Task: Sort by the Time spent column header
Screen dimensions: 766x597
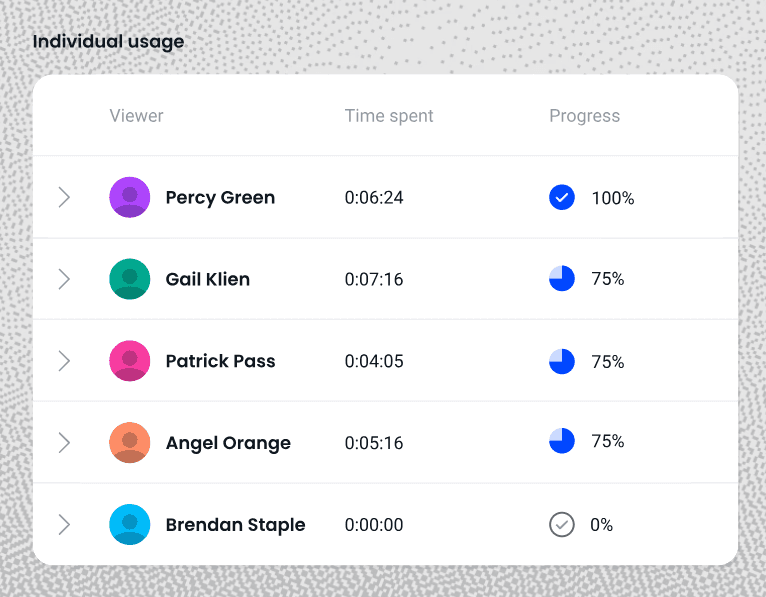Action: (x=389, y=116)
